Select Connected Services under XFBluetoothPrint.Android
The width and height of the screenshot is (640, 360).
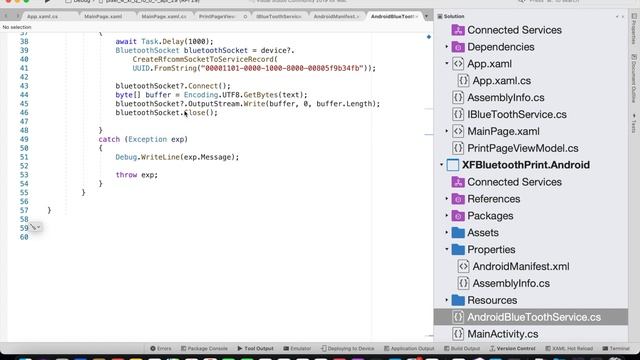(x=514, y=182)
